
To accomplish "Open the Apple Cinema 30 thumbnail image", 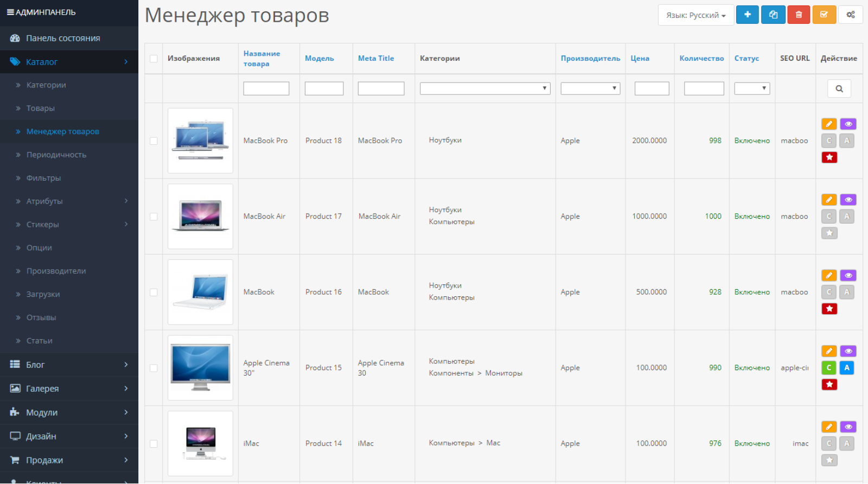I will point(200,368).
